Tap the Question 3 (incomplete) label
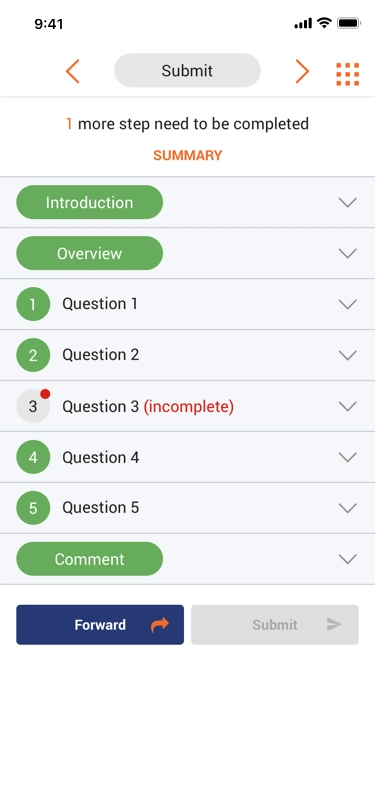 [148, 407]
